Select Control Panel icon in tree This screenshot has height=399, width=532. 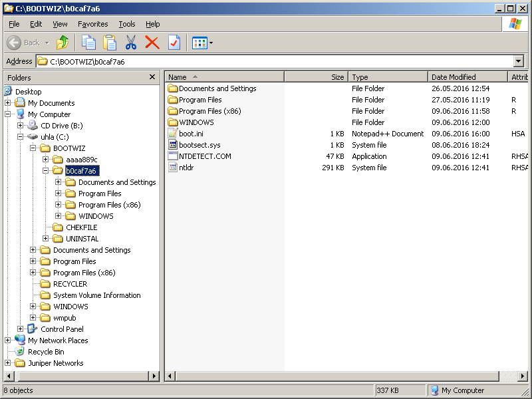click(33, 329)
